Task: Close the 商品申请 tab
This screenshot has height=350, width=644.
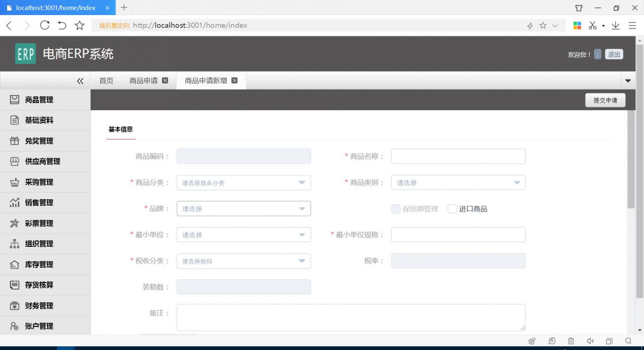Action: click(x=165, y=81)
